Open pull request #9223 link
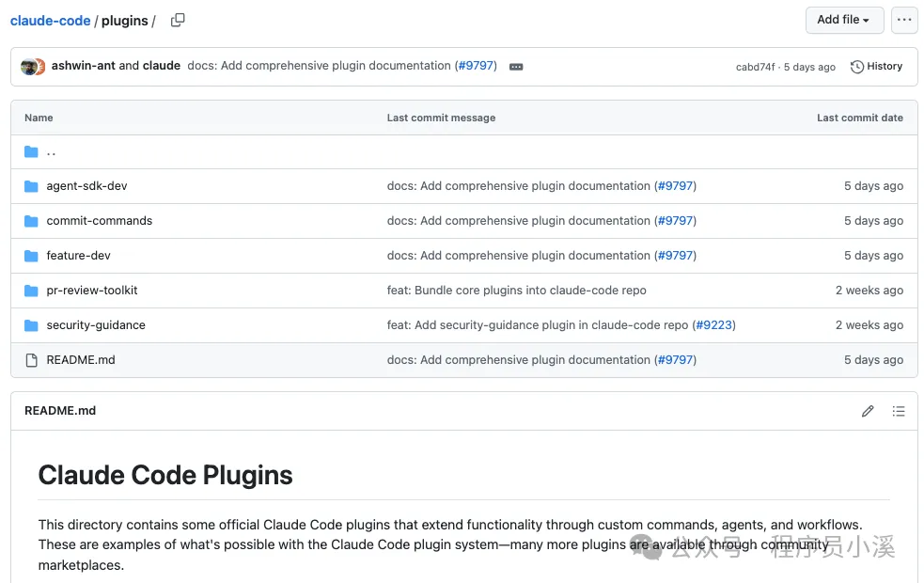 (713, 325)
